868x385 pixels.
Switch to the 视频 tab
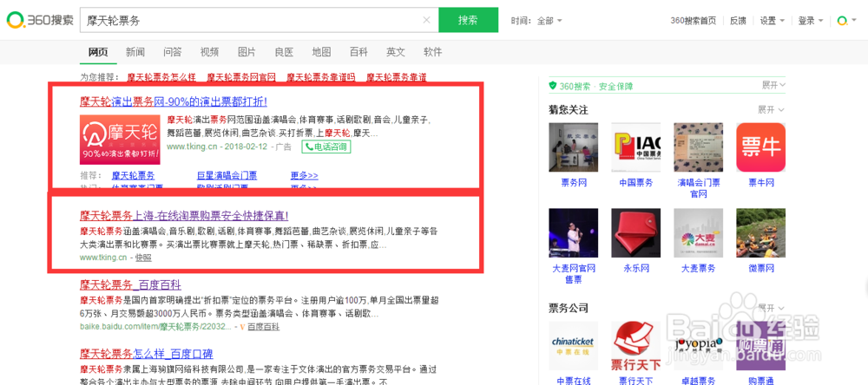pos(209,53)
